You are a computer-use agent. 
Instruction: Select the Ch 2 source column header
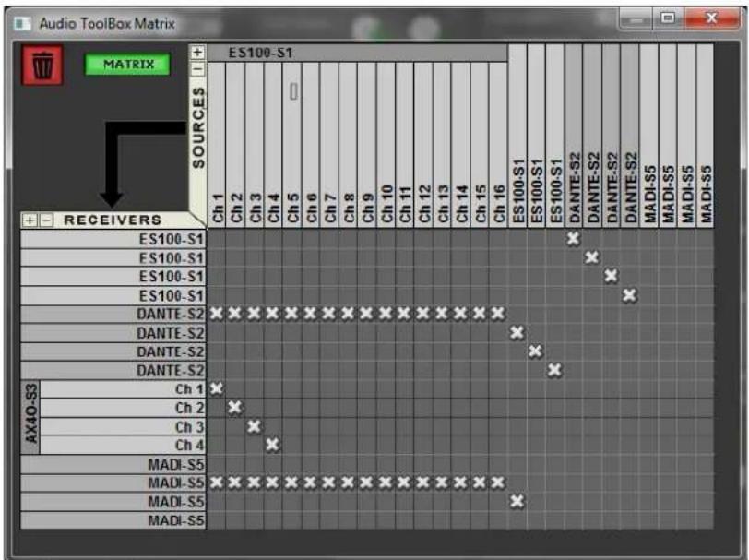point(235,144)
